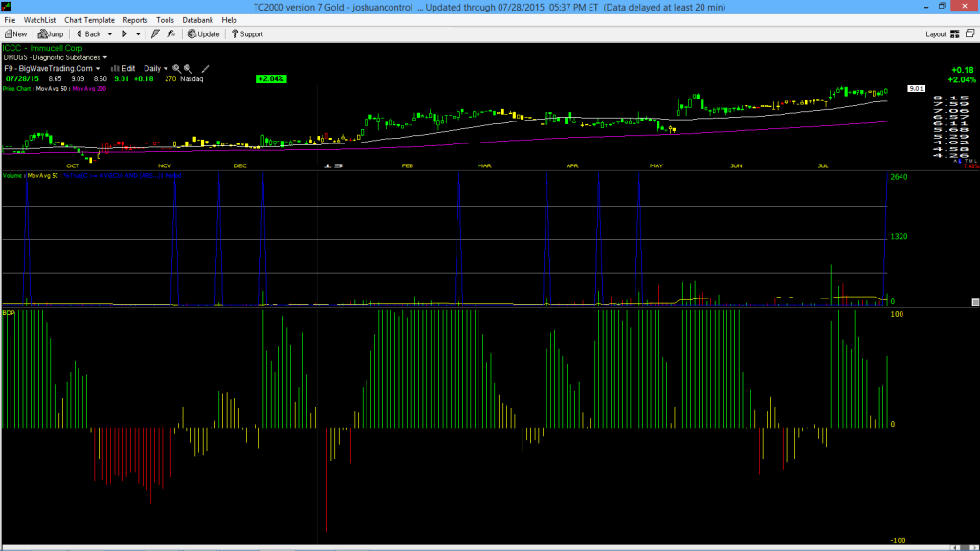
Task: Click the New toolbar button
Action: tap(15, 33)
